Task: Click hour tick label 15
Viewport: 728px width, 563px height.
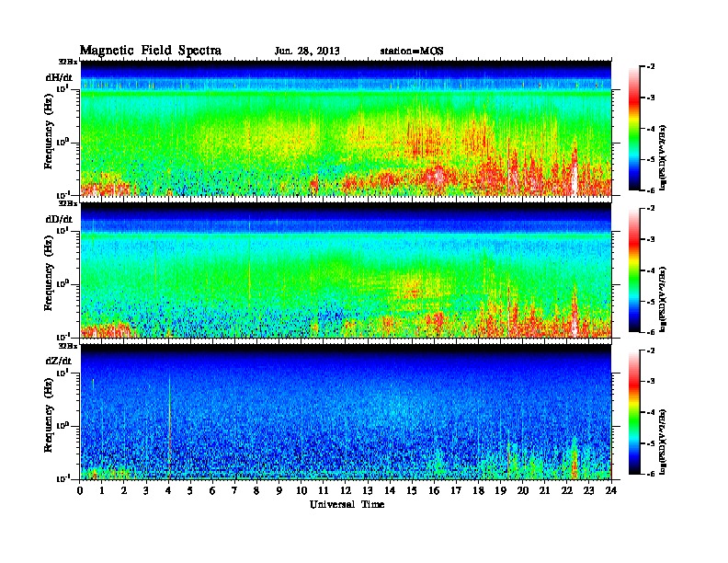Action: tap(413, 491)
